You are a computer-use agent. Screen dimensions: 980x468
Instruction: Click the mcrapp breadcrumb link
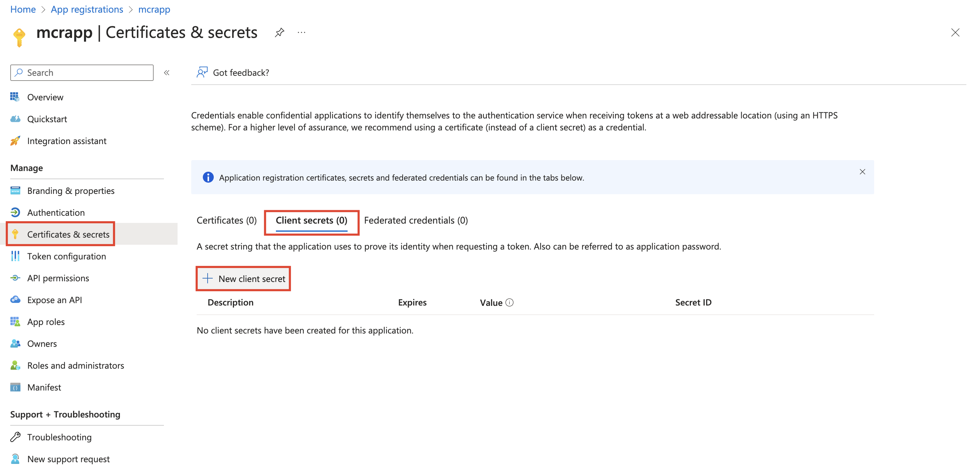point(154,9)
